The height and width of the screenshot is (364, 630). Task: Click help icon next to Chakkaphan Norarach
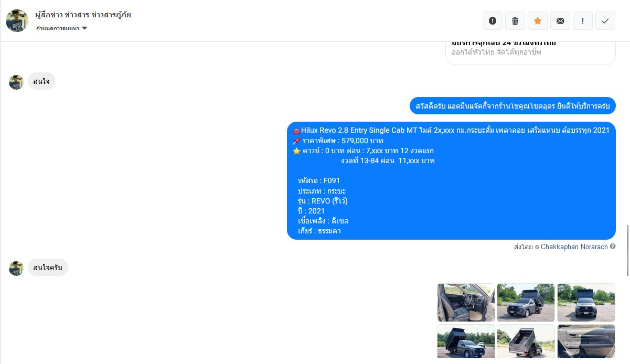coord(613,247)
